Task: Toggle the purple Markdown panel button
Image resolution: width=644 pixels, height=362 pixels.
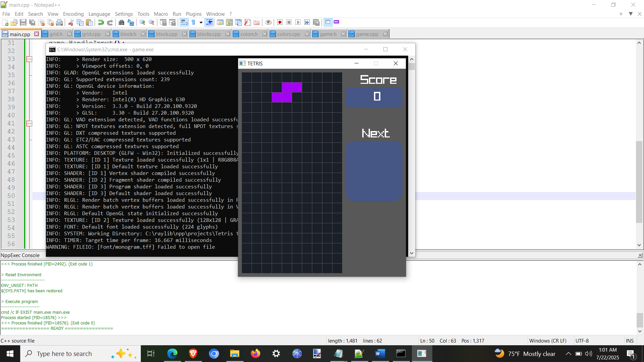Action: coord(336,22)
